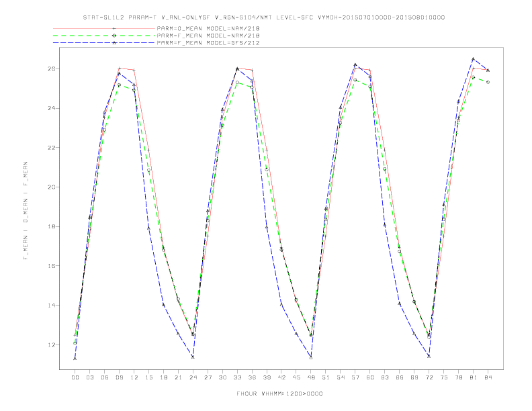Click forecast hour tick label 00
This screenshot has width=532, height=411.
click(x=75, y=377)
